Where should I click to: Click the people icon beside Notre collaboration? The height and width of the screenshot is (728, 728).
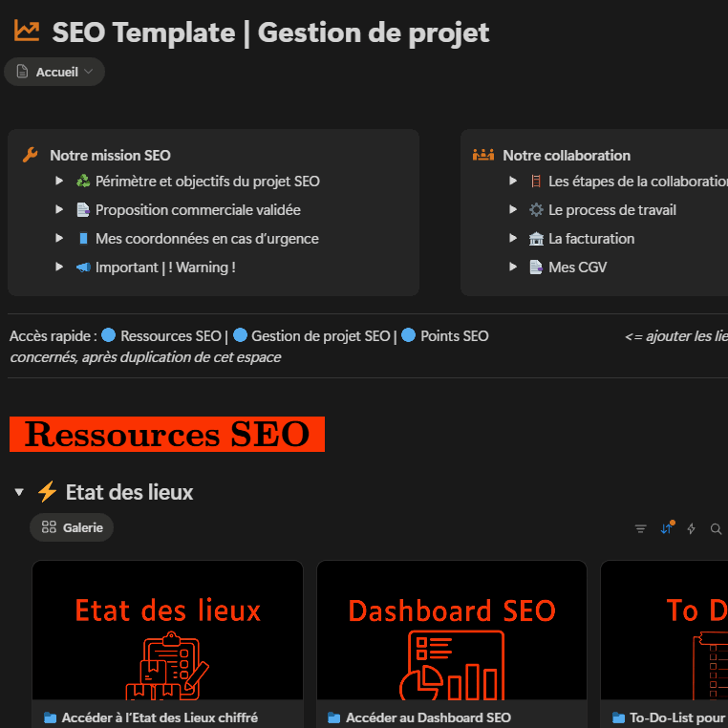point(483,155)
